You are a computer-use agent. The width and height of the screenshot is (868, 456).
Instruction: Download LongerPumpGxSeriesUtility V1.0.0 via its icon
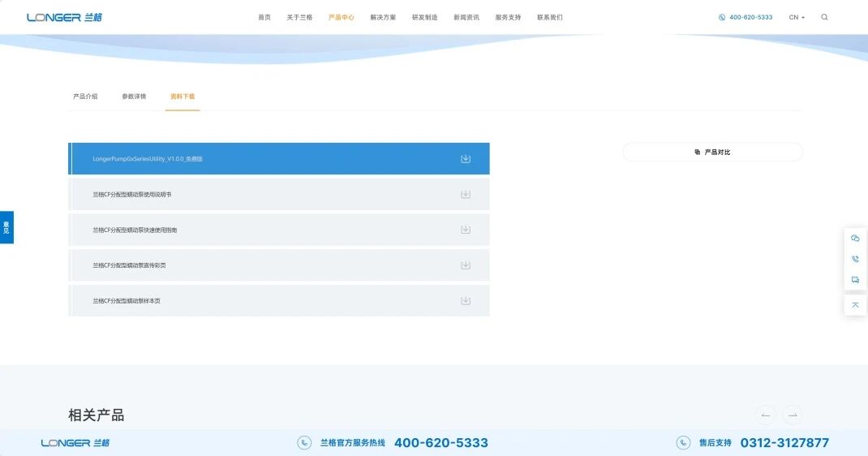(466, 159)
